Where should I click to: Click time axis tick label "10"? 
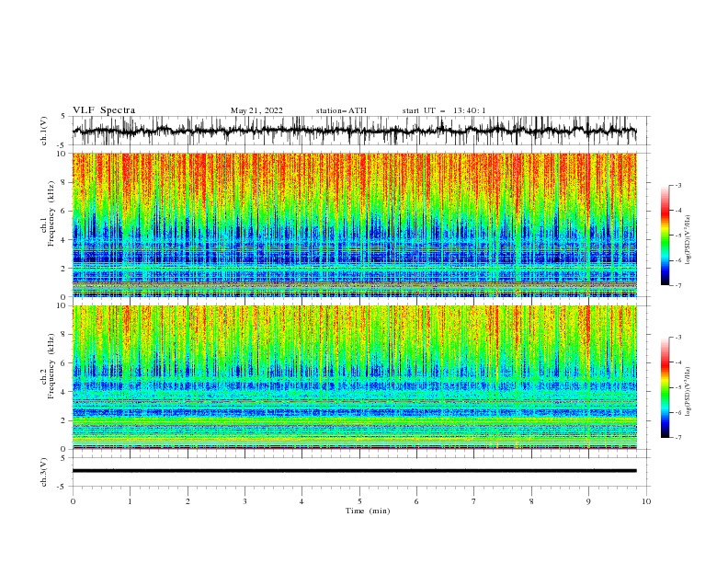(646, 501)
